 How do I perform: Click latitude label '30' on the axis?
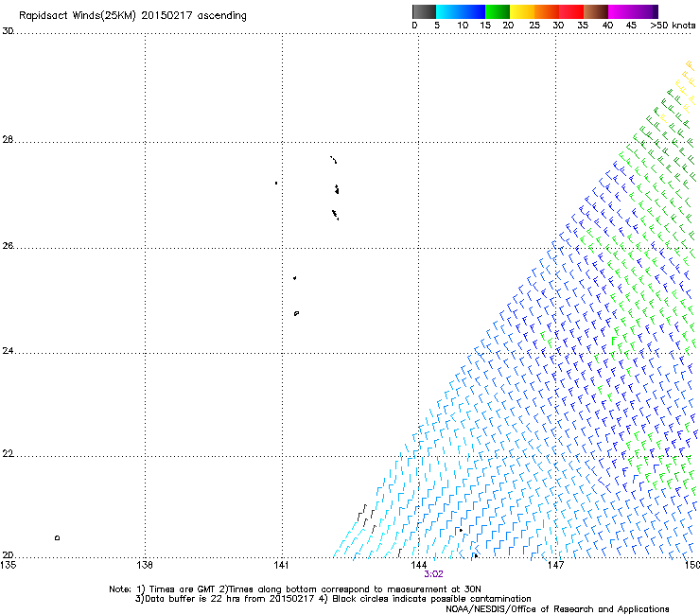point(8,31)
